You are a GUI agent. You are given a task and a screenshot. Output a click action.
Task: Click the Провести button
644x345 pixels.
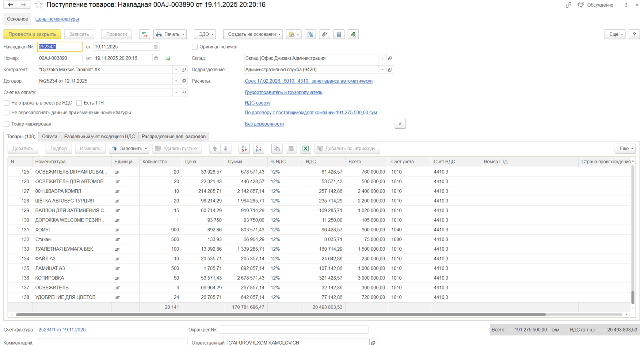tap(117, 34)
